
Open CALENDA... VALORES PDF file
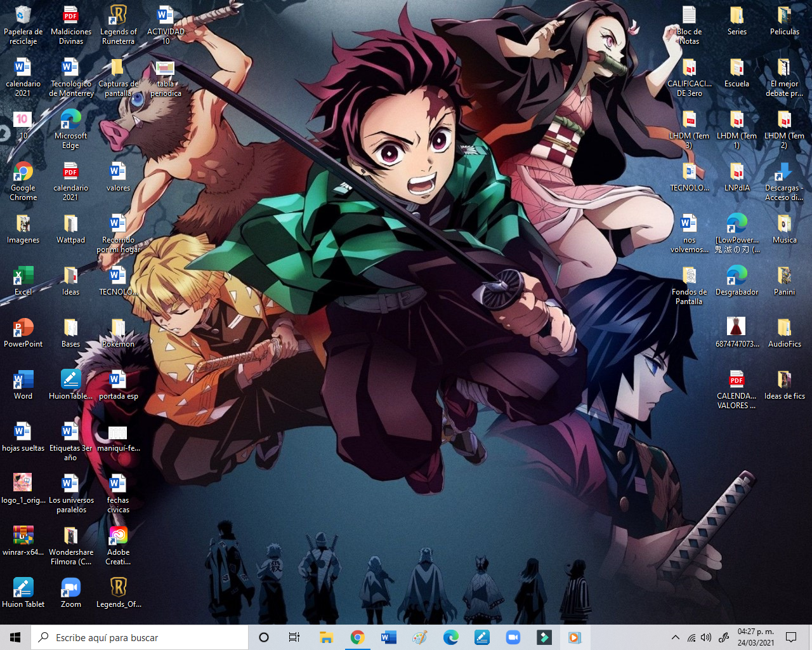click(737, 390)
